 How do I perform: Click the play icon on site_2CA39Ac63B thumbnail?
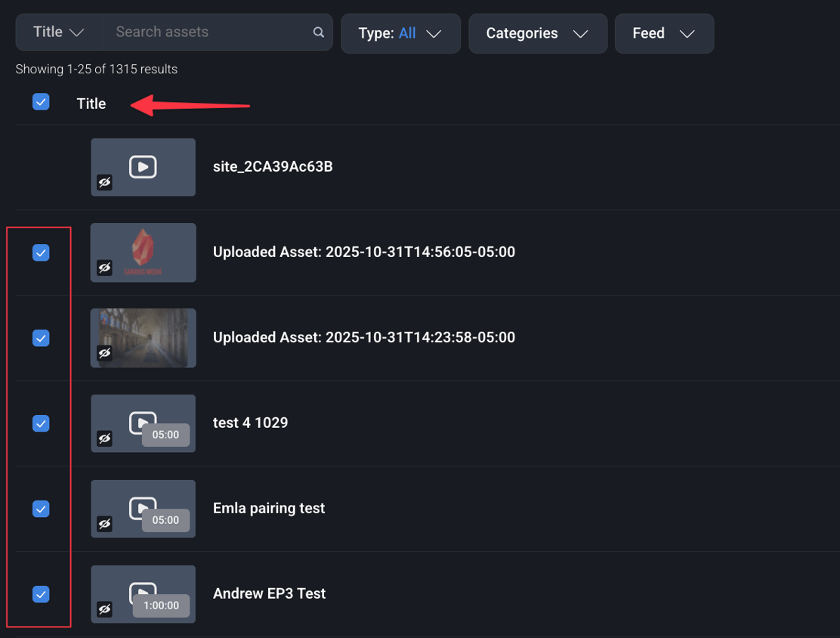tap(143, 166)
